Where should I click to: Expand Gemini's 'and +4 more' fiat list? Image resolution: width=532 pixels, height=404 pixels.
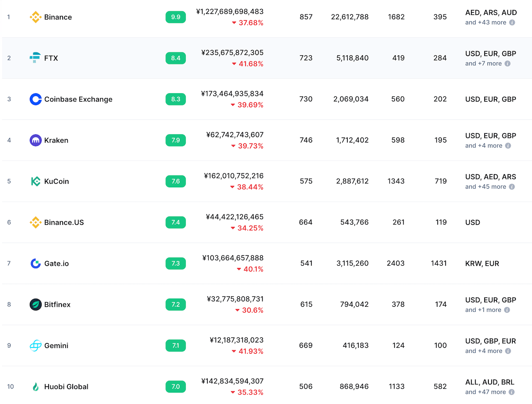point(484,351)
